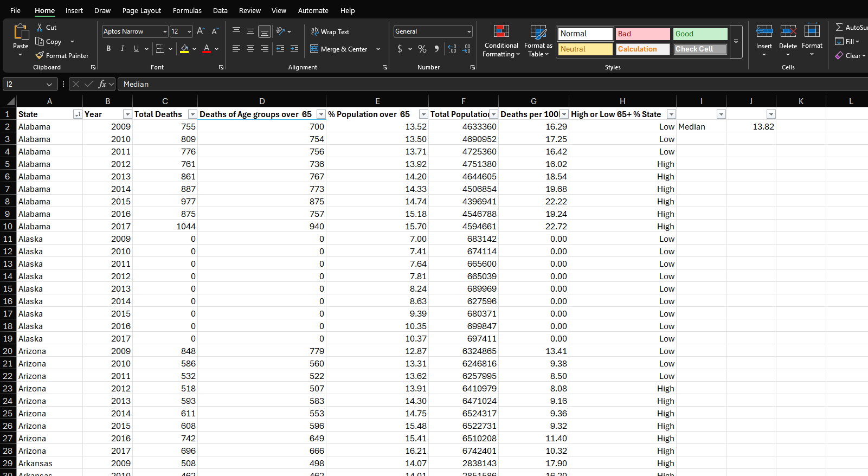Apply the Normal cell style
The height and width of the screenshot is (476, 868).
(586, 34)
